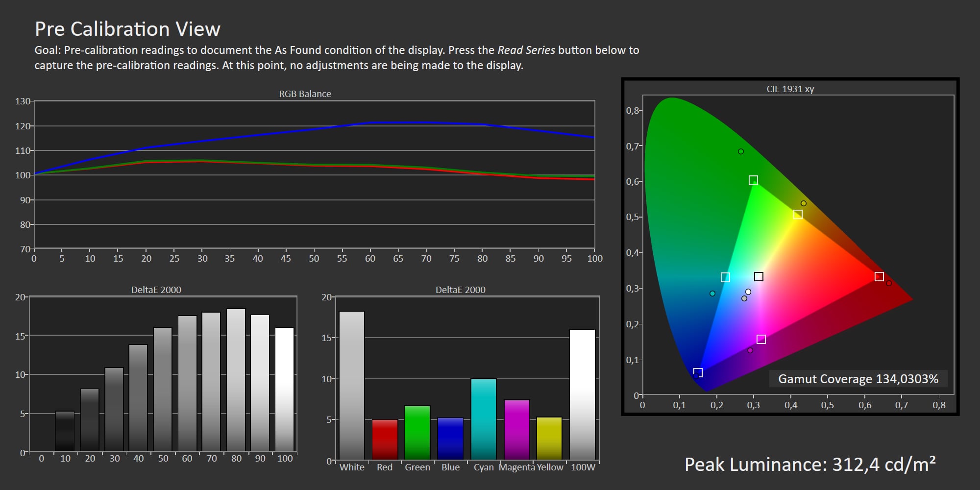Click the 10 percent grayscale DeltaE bar
The image size is (980, 490).
(65, 431)
